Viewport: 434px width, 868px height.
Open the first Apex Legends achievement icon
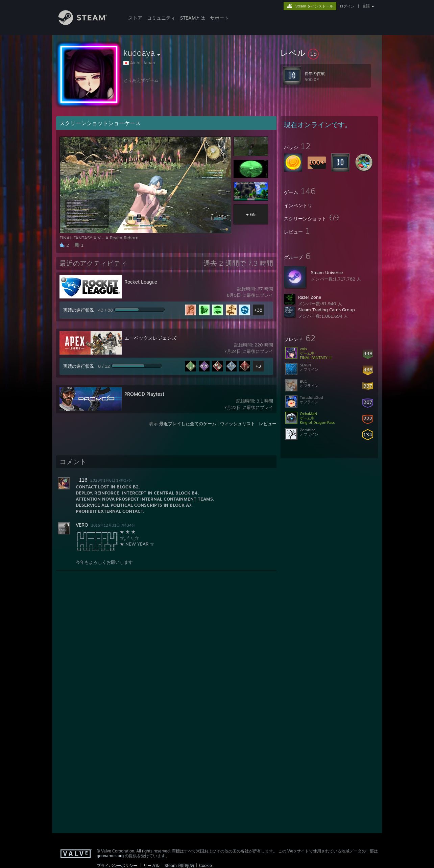point(191,366)
